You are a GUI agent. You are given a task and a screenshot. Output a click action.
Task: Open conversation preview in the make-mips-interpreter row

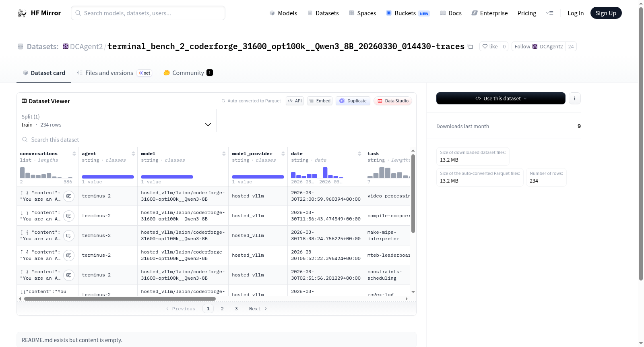click(69, 236)
